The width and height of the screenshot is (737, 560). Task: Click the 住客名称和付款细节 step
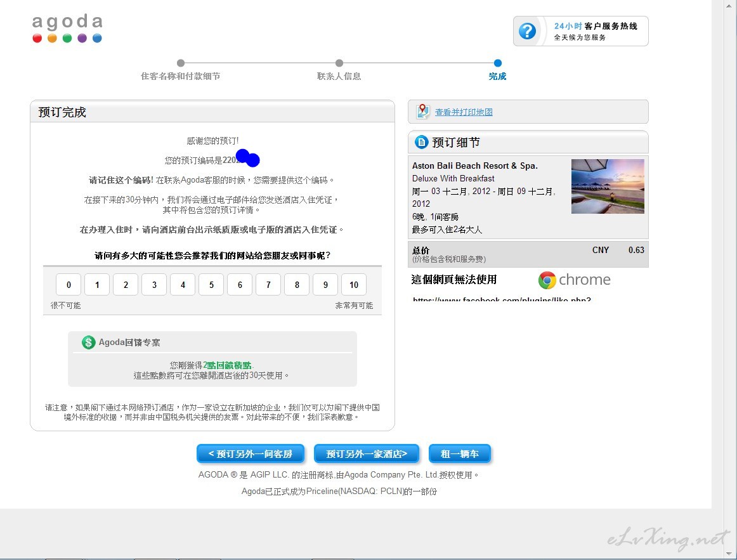(x=181, y=76)
